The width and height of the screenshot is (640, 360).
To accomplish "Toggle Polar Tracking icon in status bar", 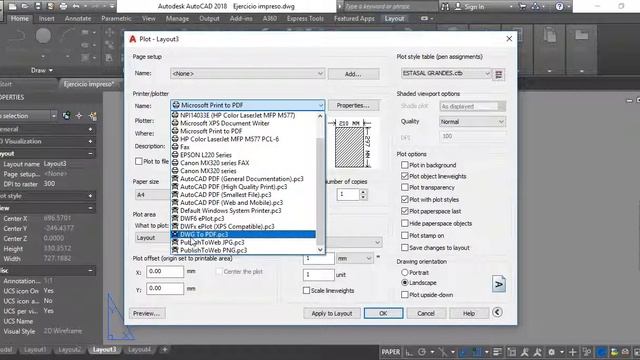I will coord(422,352).
